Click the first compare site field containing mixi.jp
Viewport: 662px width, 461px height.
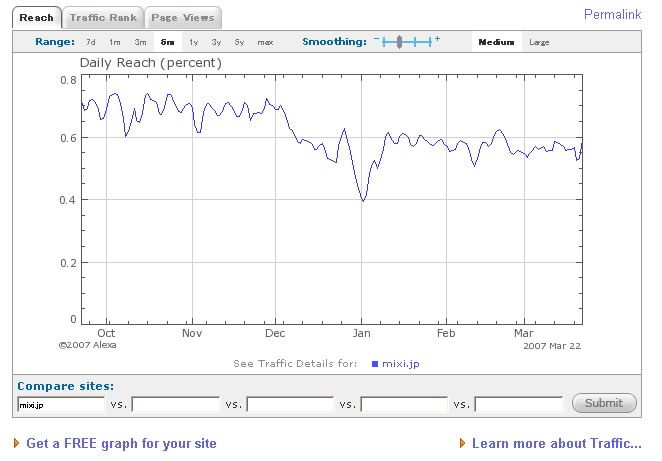tap(61, 404)
